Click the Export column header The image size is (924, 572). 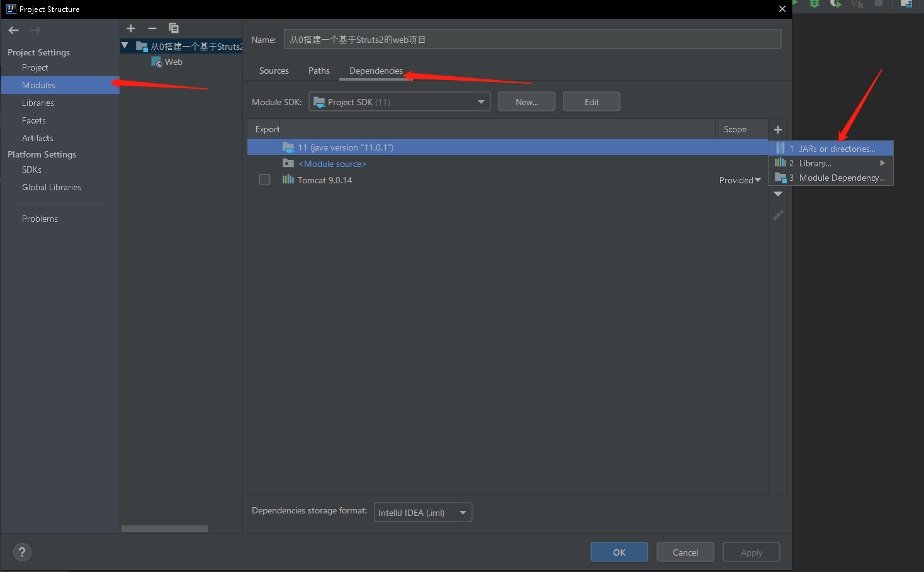(x=268, y=129)
